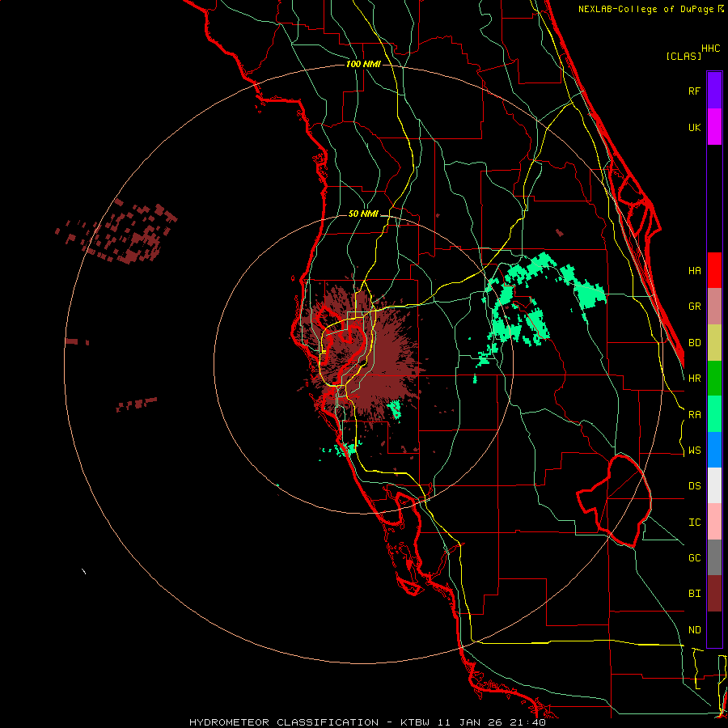Click the KTBW radar site identifier
728x728 pixels.
pos(415,722)
